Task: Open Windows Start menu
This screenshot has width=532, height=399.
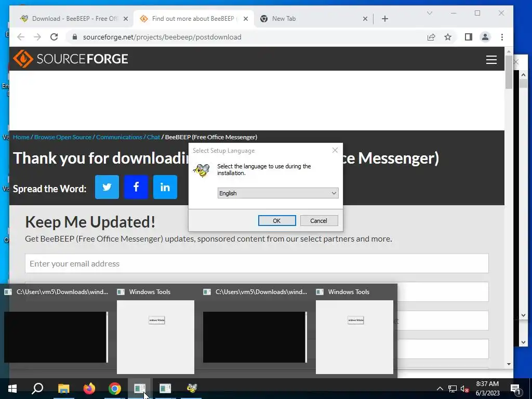Action: tap(12, 389)
